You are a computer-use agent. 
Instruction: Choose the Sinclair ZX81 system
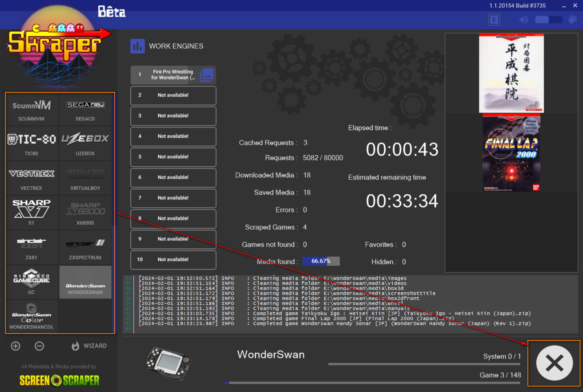31,248
